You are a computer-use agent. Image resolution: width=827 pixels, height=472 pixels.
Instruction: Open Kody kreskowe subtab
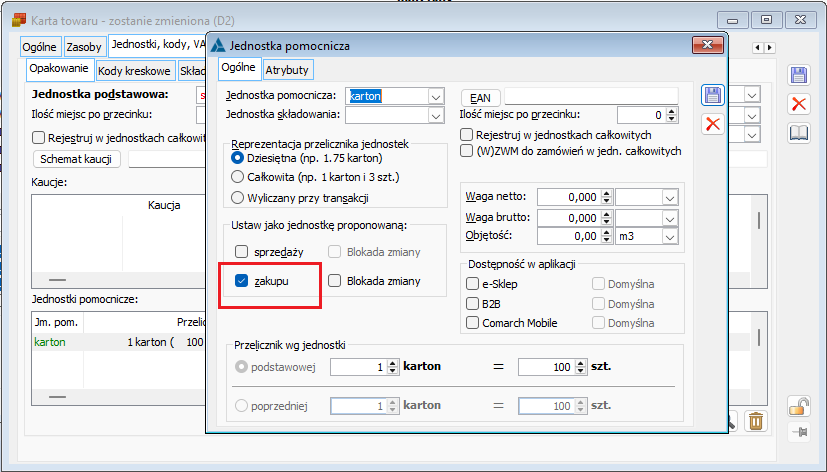(134, 71)
